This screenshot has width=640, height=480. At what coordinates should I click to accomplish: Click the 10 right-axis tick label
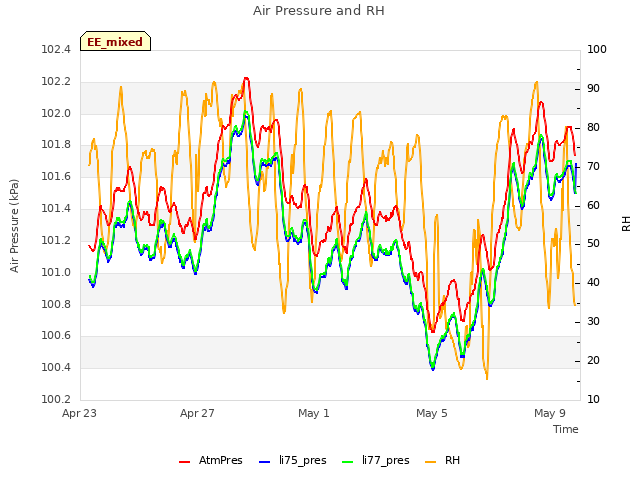click(x=593, y=399)
